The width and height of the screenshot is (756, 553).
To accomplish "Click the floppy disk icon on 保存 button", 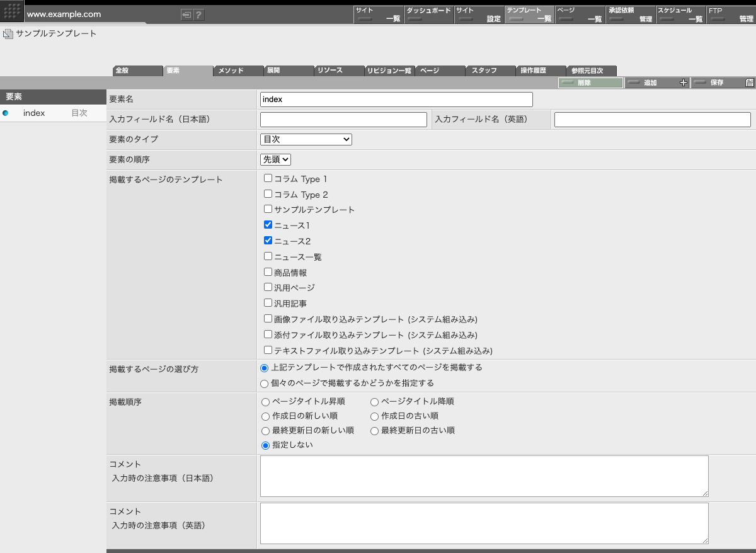I will [x=749, y=83].
